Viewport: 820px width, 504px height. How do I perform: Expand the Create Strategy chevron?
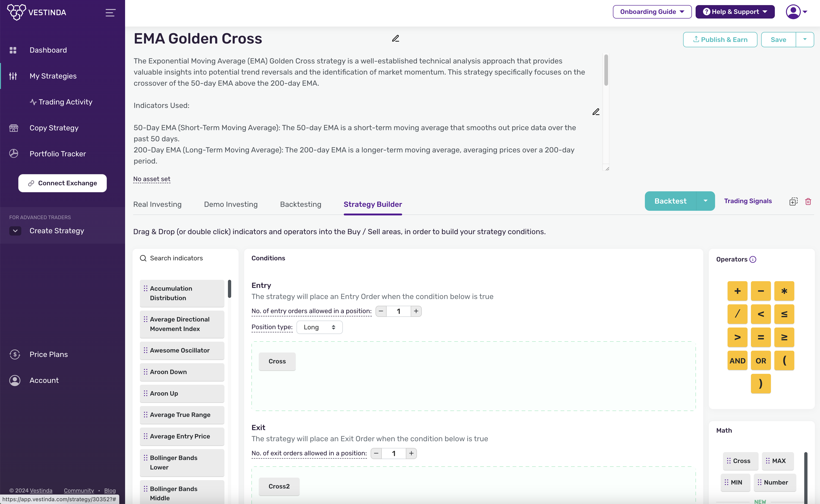(x=15, y=231)
